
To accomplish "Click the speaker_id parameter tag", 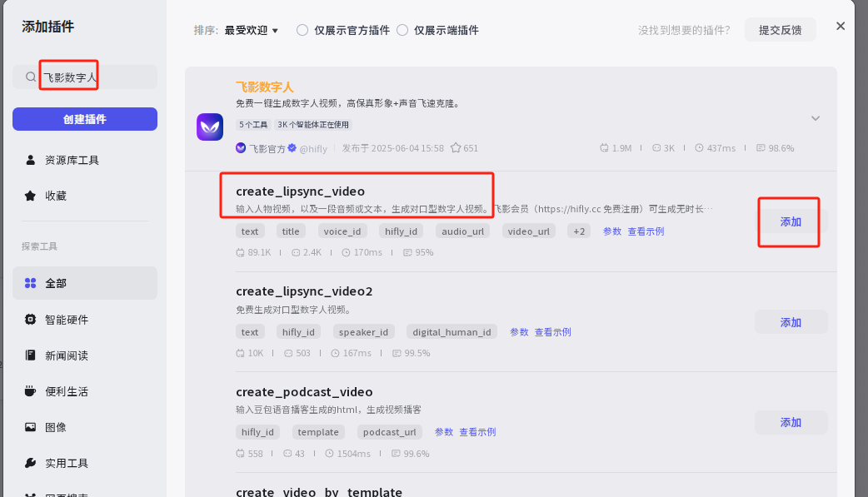I will click(363, 332).
